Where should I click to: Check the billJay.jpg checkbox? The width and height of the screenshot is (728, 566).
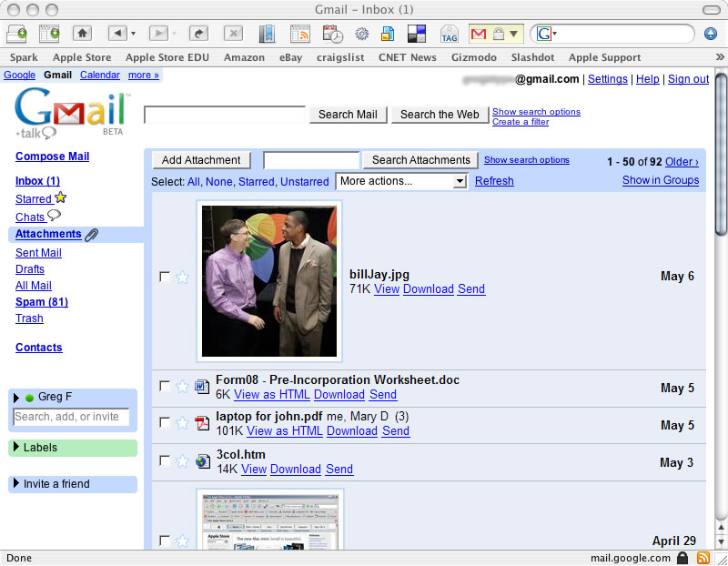click(x=165, y=278)
